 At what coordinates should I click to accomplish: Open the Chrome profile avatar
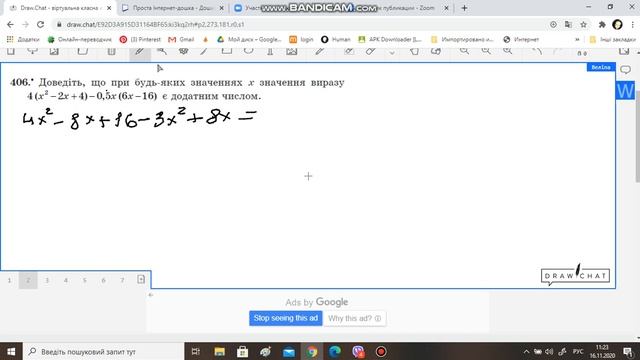pos(618,25)
